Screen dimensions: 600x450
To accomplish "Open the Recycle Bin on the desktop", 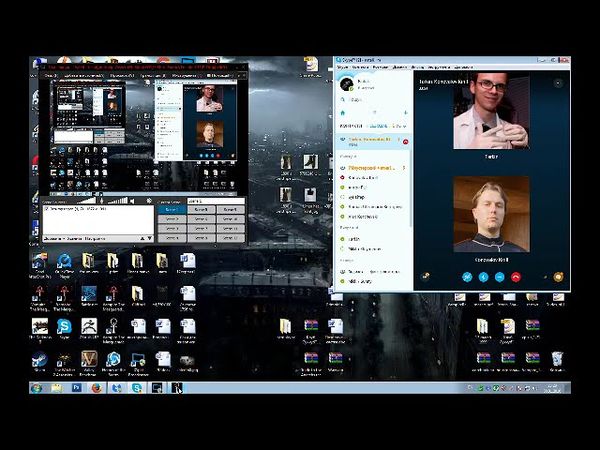I will 558,359.
